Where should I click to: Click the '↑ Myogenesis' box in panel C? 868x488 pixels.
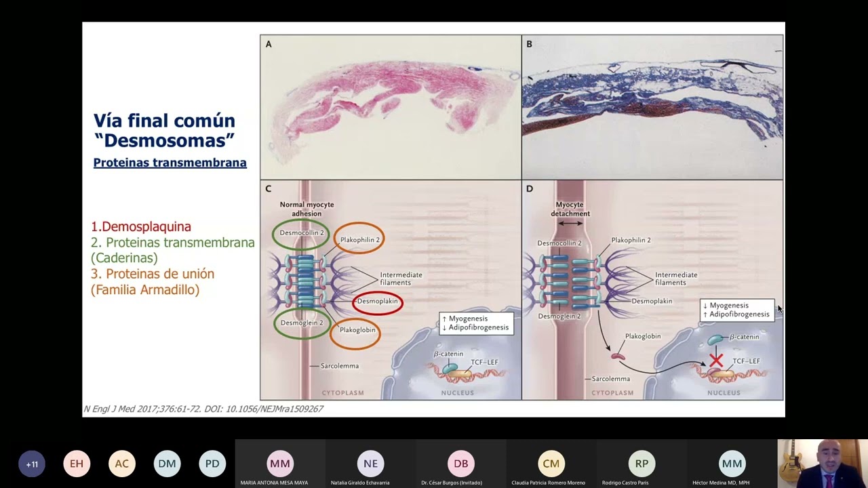pyautogui.click(x=476, y=323)
